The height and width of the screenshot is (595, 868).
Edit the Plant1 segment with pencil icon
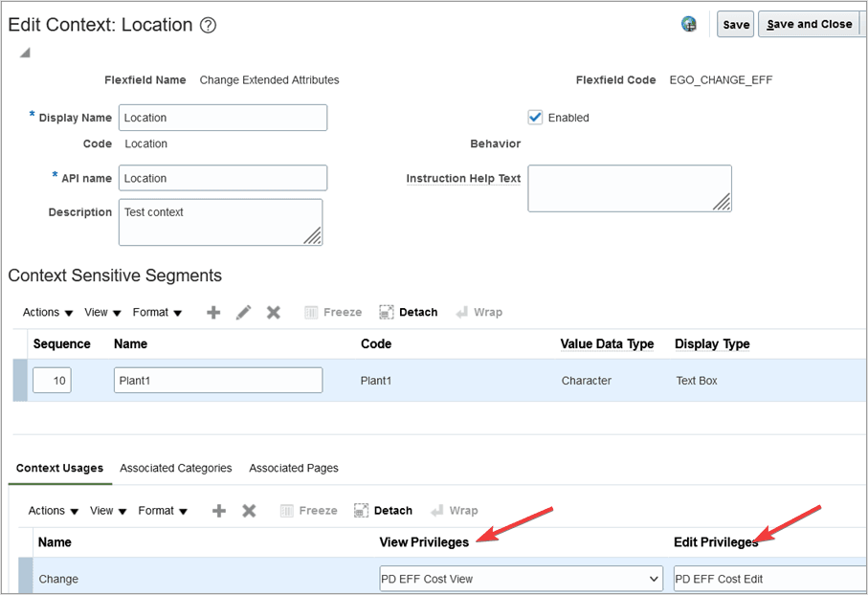(x=243, y=312)
